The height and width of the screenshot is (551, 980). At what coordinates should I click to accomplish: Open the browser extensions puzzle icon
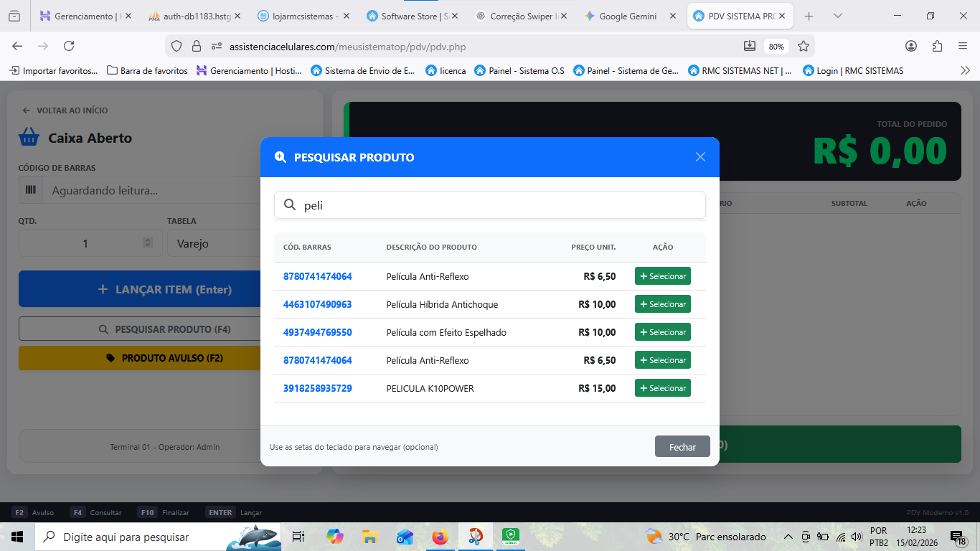pos(937,46)
